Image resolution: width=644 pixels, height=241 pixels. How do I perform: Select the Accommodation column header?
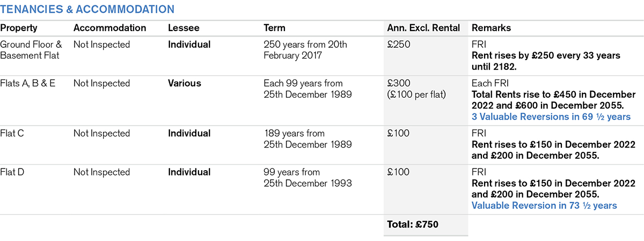tap(109, 28)
